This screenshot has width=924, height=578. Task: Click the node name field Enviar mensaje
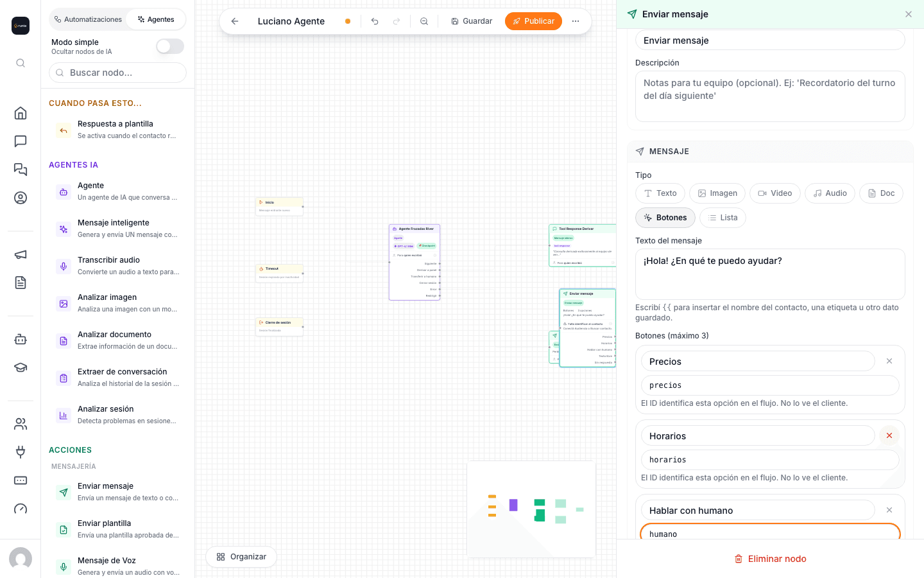pos(770,40)
